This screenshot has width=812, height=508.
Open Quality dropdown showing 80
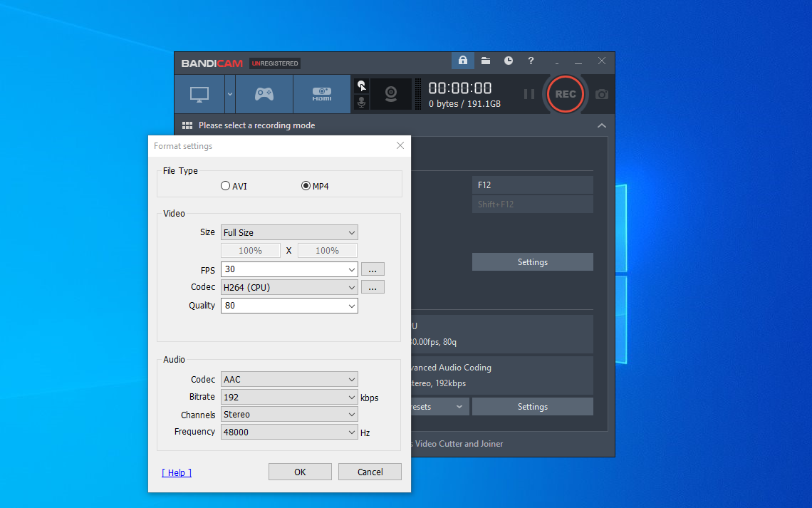[289, 306]
